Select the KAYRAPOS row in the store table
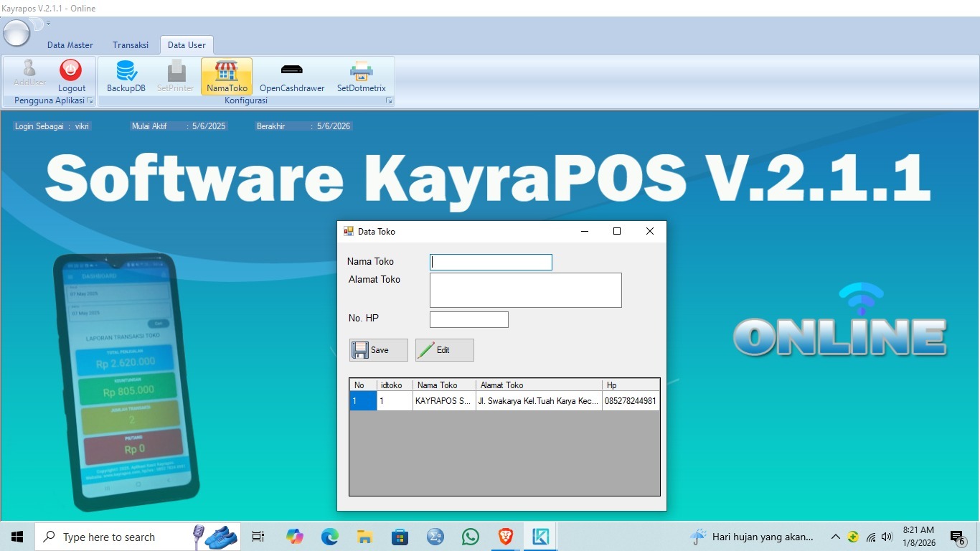Screen dimensions: 980x551 443,401
